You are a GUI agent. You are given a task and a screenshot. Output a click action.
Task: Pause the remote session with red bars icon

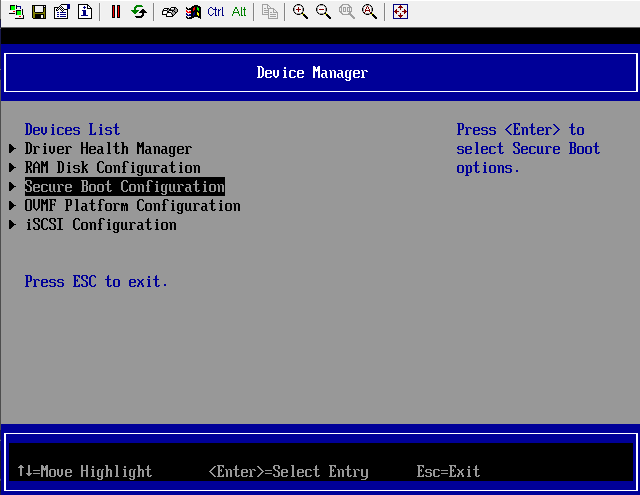116,12
